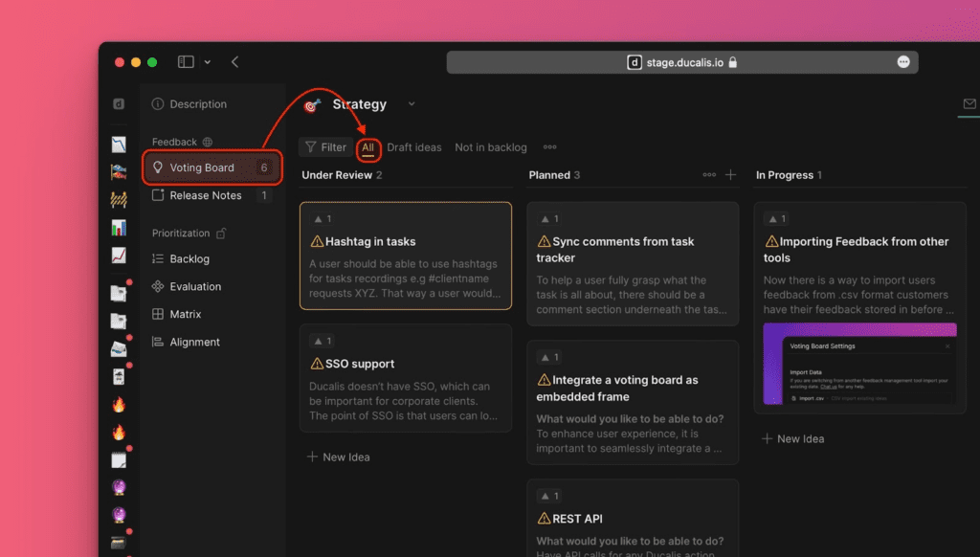
Task: Open the Matrix prioritization view
Action: 185,314
